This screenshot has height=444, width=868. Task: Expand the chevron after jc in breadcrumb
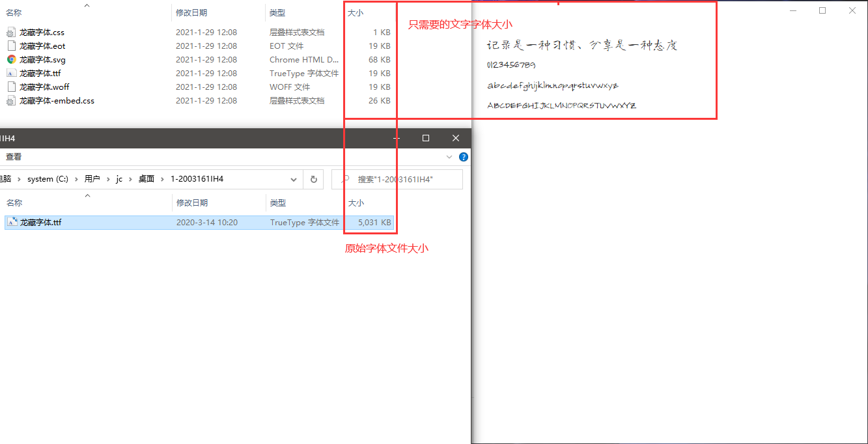click(130, 179)
